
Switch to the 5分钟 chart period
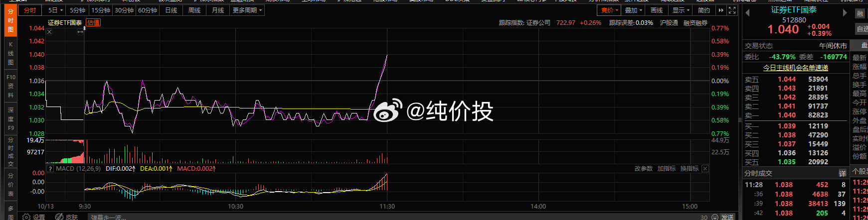point(77,10)
